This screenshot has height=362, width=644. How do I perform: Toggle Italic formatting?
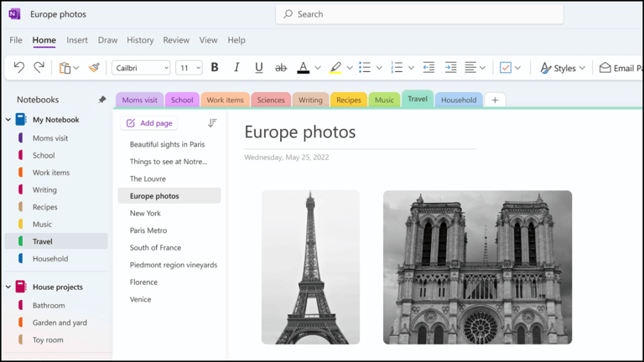(x=236, y=67)
